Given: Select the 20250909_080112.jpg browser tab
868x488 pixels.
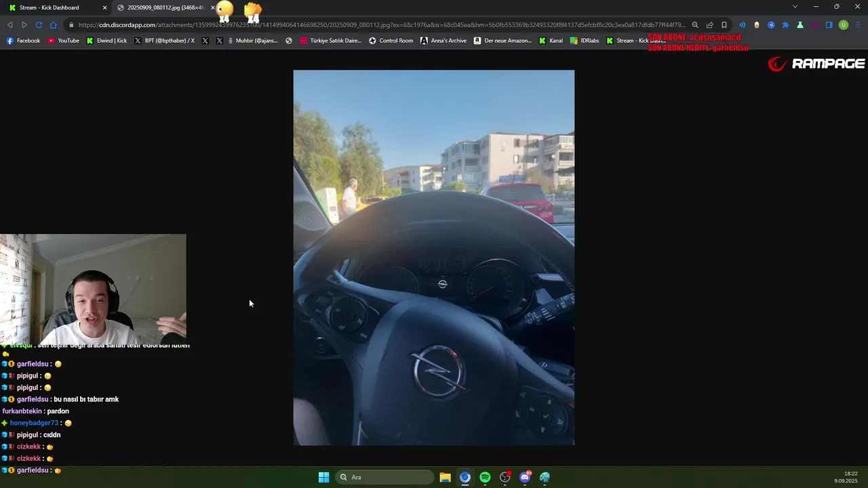Looking at the screenshot, I should pos(165,7).
